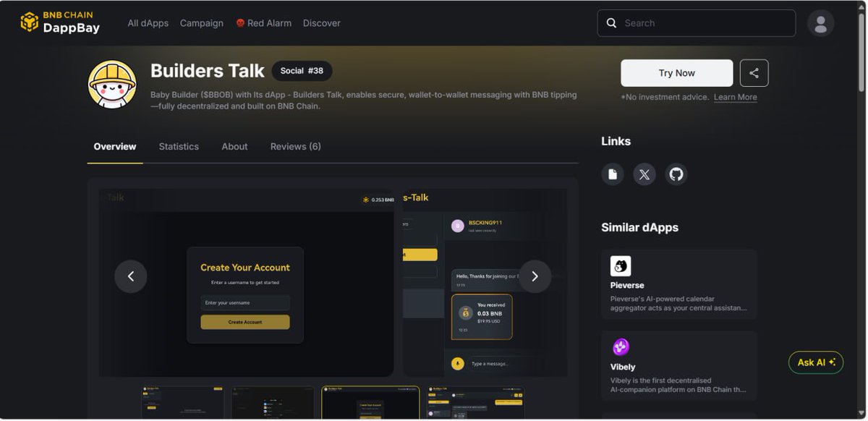Open the BNB Chain DappBay logo
This screenshot has height=421, width=868.
(60, 22)
